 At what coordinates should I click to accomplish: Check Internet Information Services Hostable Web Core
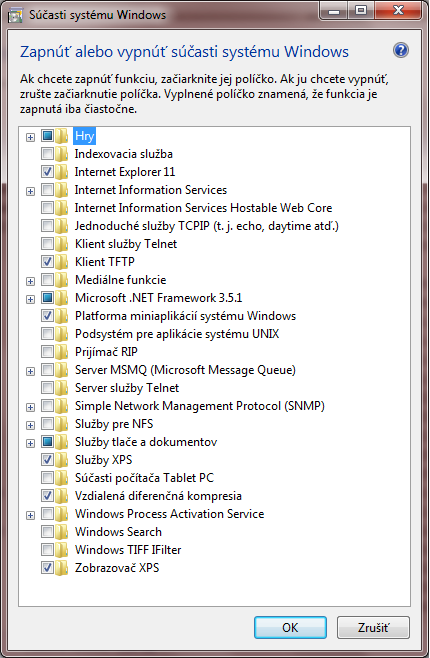[47, 208]
